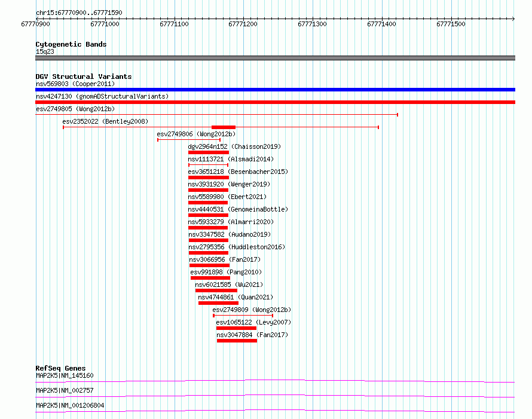532x419 pixels.
Task: Open variant nsv2795356 (Huddleston2016) label
Action: (x=237, y=247)
